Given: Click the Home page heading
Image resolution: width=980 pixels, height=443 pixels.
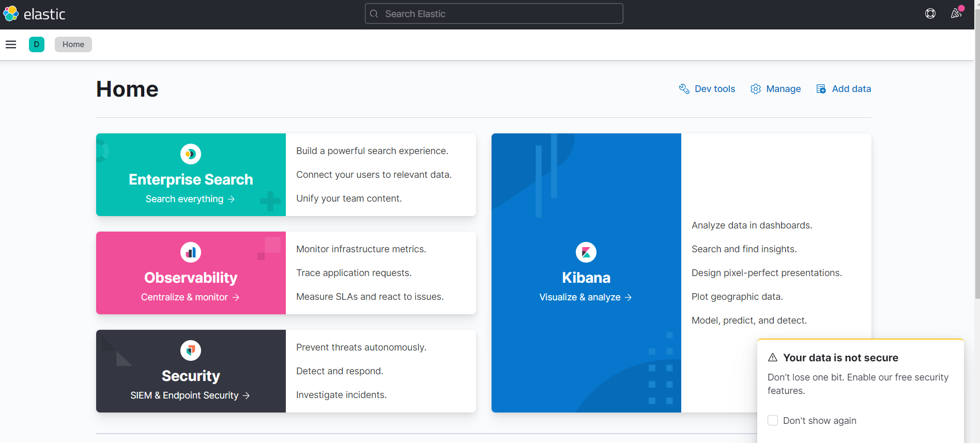Looking at the screenshot, I should (x=127, y=89).
